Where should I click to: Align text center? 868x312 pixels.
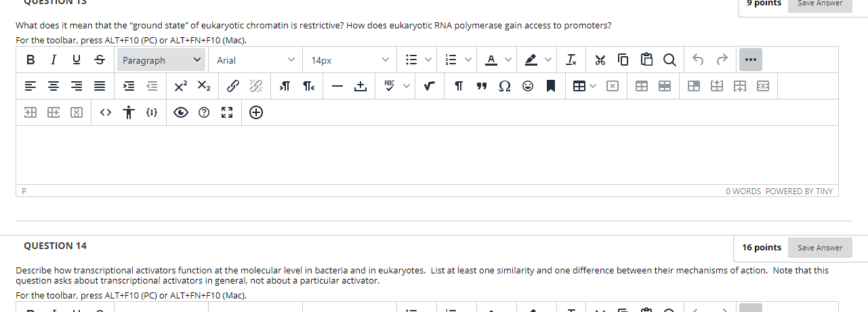54,86
